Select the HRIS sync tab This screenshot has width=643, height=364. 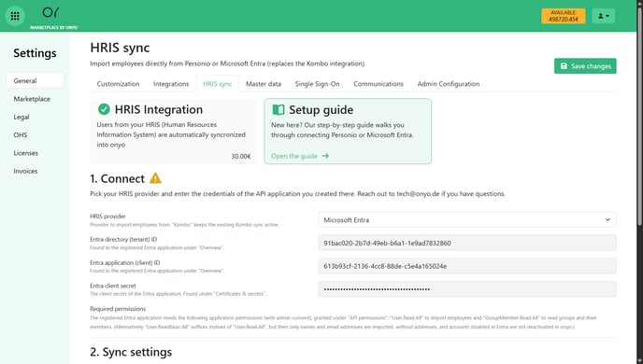coord(218,83)
